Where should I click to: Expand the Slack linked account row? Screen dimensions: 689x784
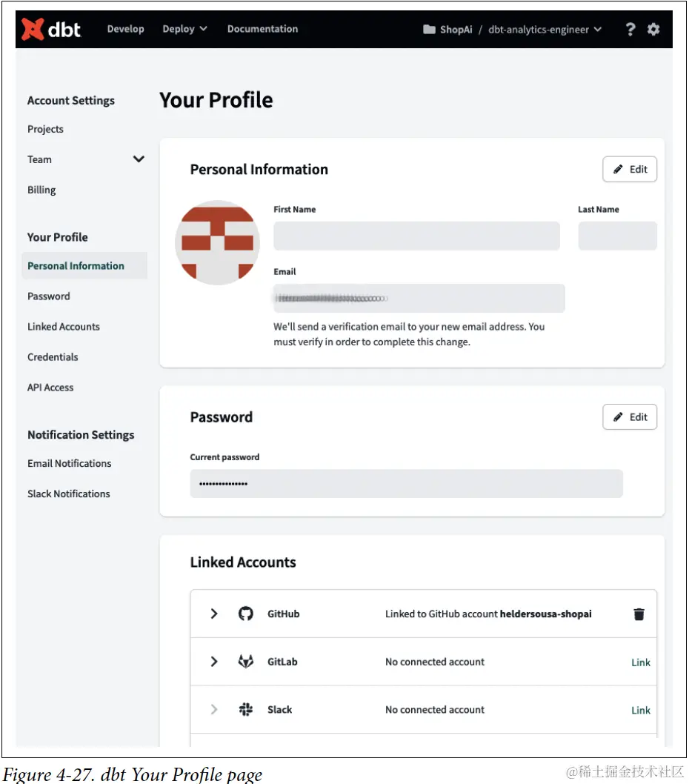click(x=214, y=710)
